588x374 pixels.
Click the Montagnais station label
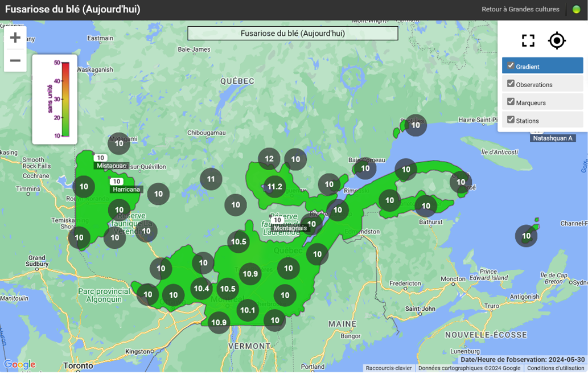pos(290,228)
